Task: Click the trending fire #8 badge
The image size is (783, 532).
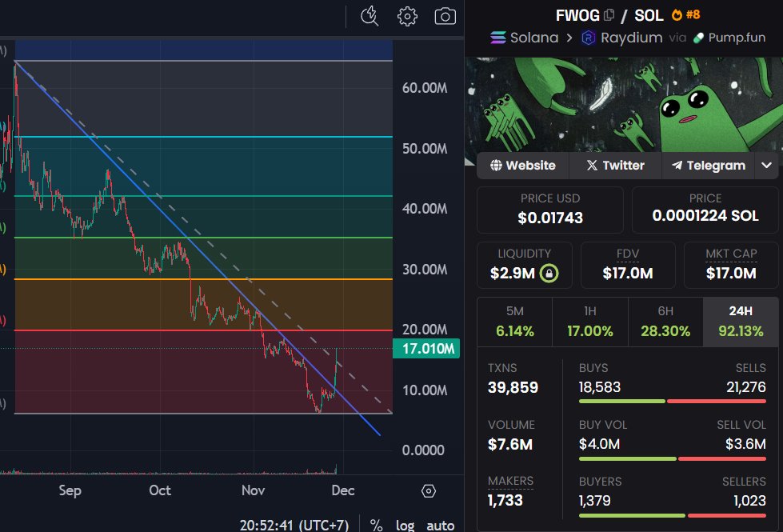Action: click(685, 15)
